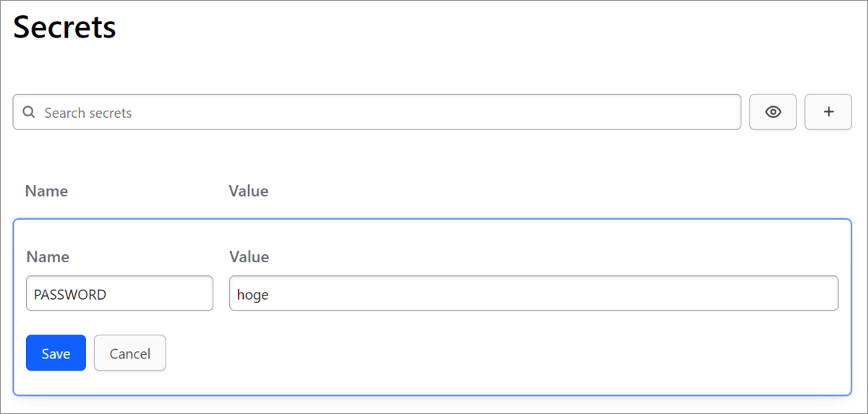Cancel editing the secret
This screenshot has height=414, width=868.
click(x=130, y=353)
